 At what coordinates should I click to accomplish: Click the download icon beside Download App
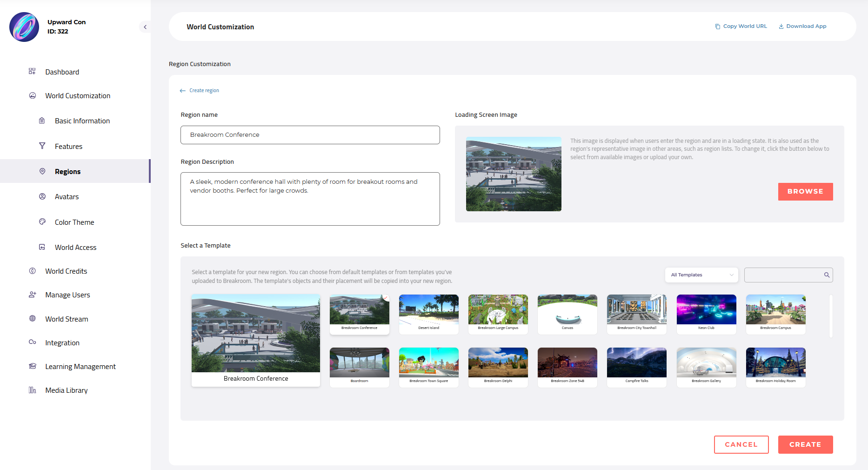(x=781, y=27)
